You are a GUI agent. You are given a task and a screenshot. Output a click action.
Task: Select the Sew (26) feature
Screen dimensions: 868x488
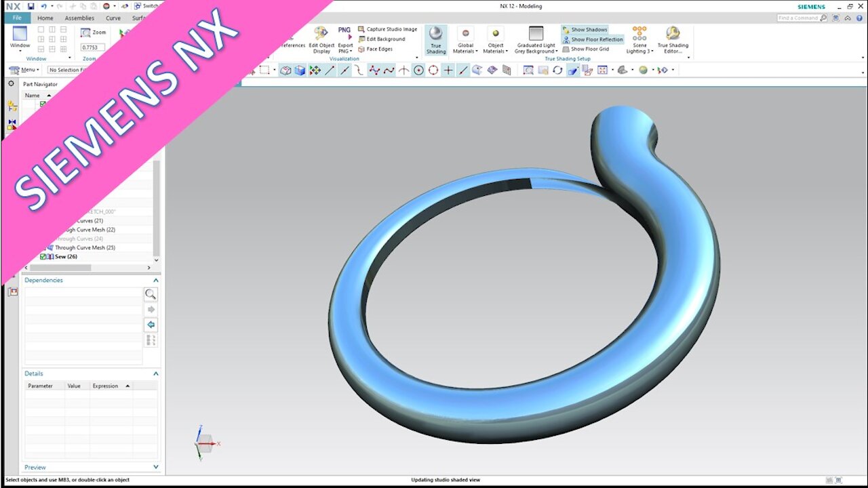coord(66,257)
